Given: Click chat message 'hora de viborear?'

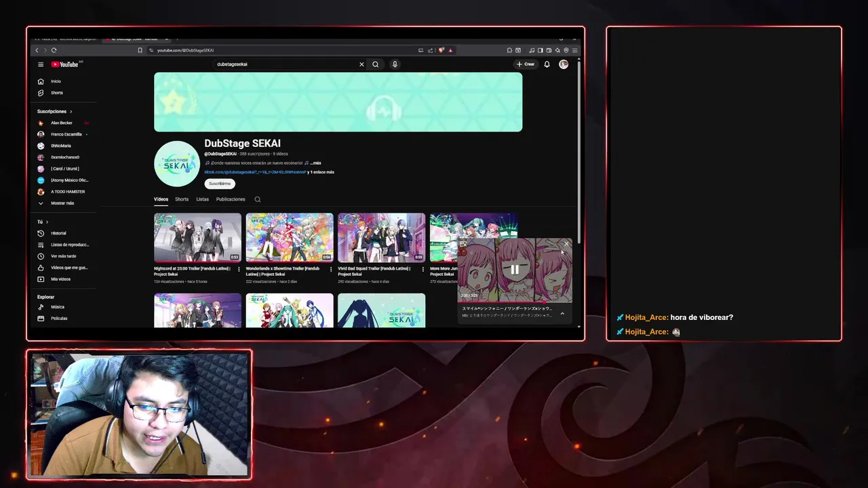Looking at the screenshot, I should click(x=701, y=317).
